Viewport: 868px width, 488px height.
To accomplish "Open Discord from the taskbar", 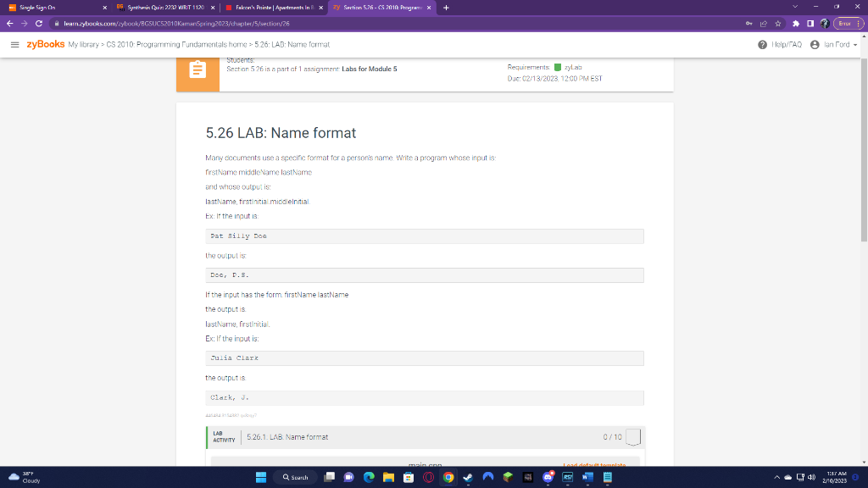I will coord(549,476).
